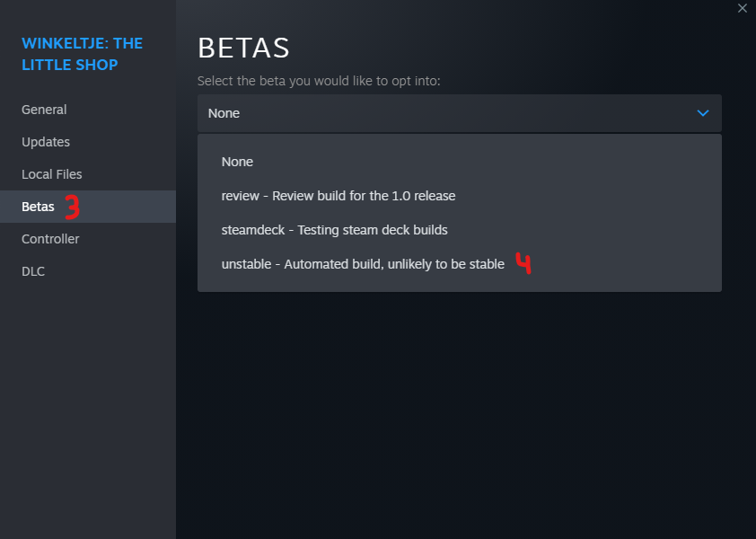Click the blue dropdown chevron arrow
This screenshot has width=756, height=539.
point(703,113)
